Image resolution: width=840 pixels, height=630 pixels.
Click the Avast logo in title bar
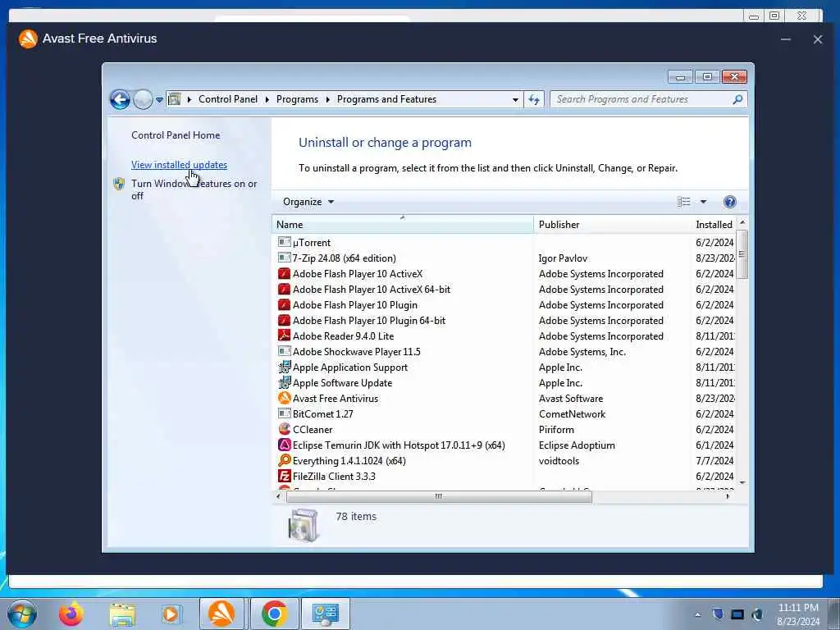tap(28, 39)
